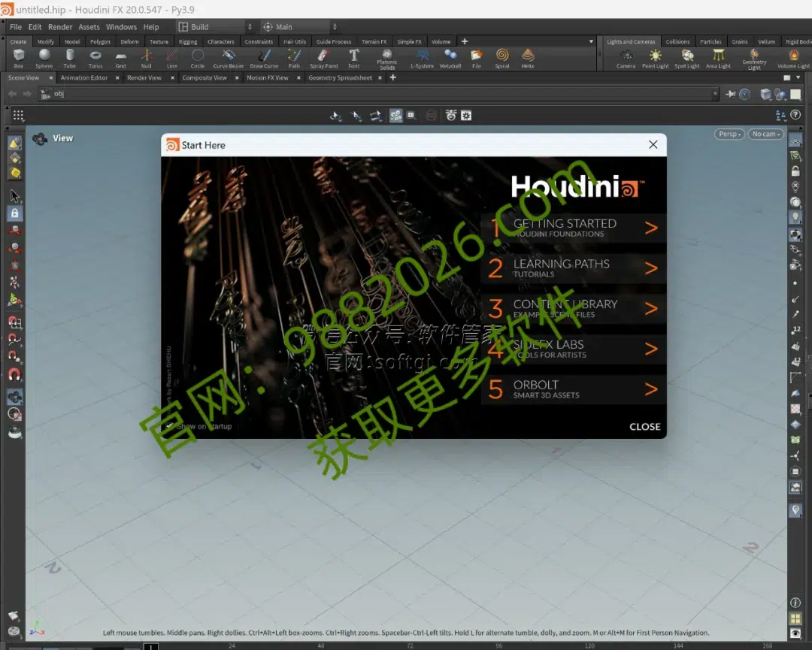Open the Assets menu

coord(89,27)
